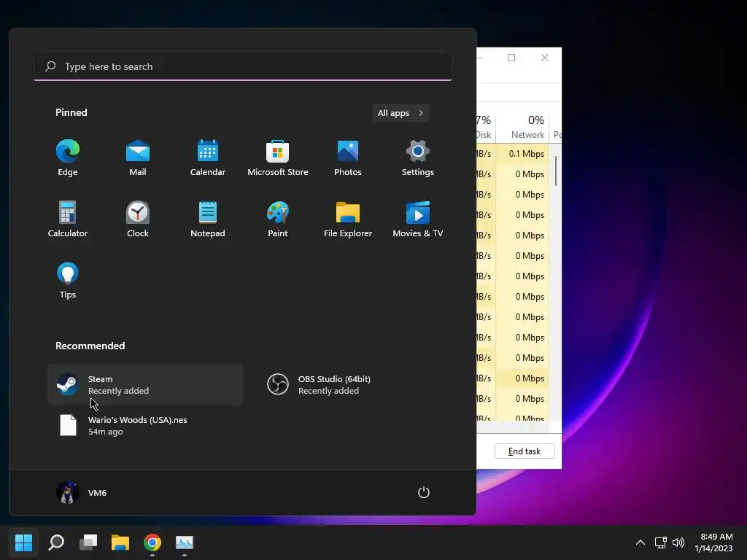This screenshot has width=747, height=560.
Task: Expand the All apps list
Action: coord(400,113)
